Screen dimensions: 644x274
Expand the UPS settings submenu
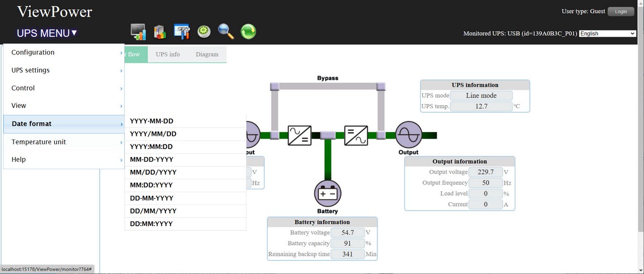pyautogui.click(x=64, y=71)
